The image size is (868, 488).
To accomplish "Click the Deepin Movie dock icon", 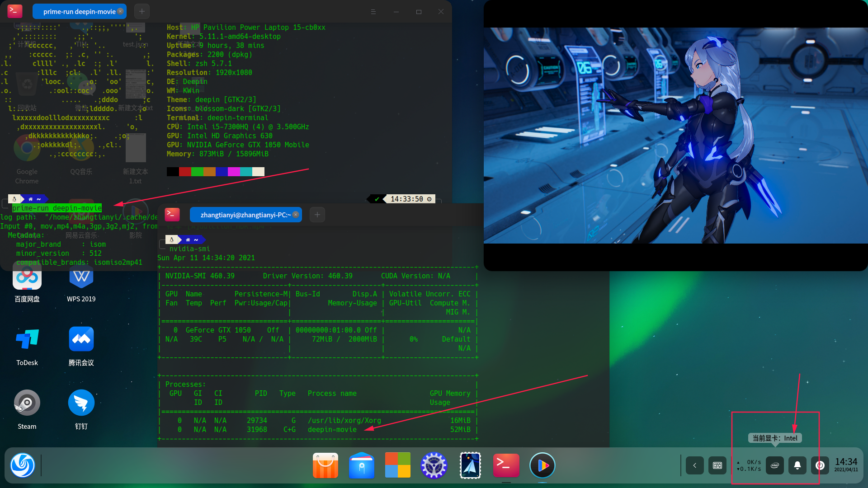I will tap(542, 465).
